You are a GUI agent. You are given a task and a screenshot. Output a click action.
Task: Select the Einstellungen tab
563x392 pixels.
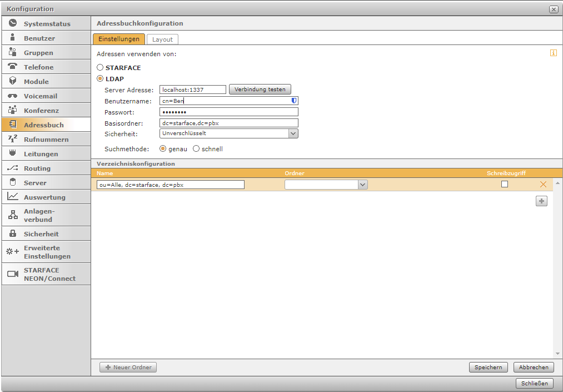pos(119,39)
